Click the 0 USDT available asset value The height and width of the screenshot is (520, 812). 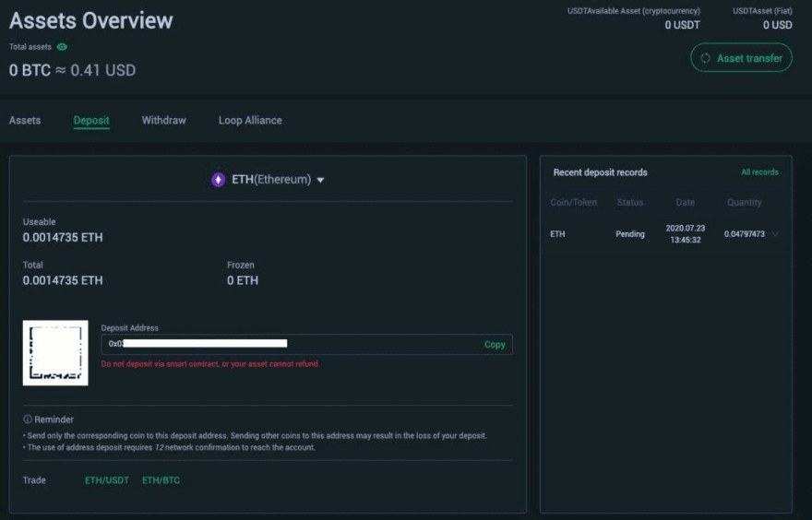(682, 25)
